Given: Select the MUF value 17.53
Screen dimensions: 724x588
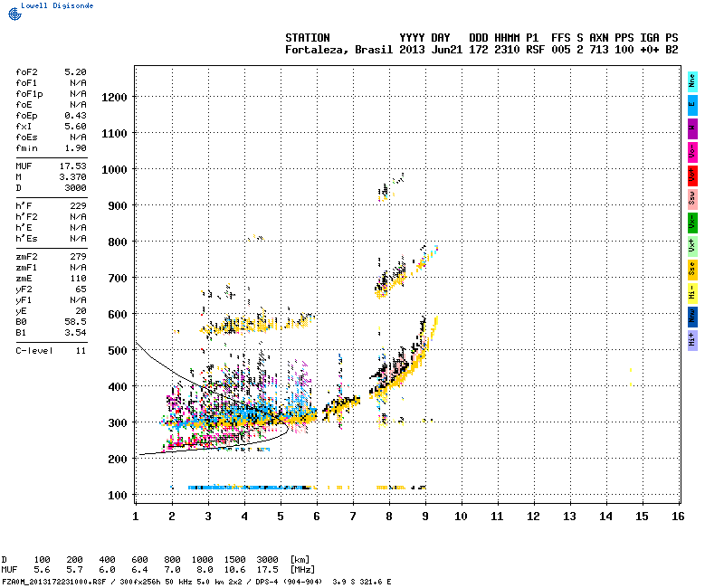Looking at the screenshot, I should pyautogui.click(x=72, y=166).
